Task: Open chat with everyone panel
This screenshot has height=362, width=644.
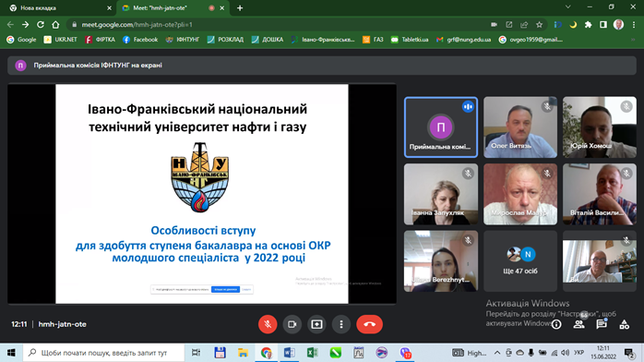Action: [x=602, y=324]
